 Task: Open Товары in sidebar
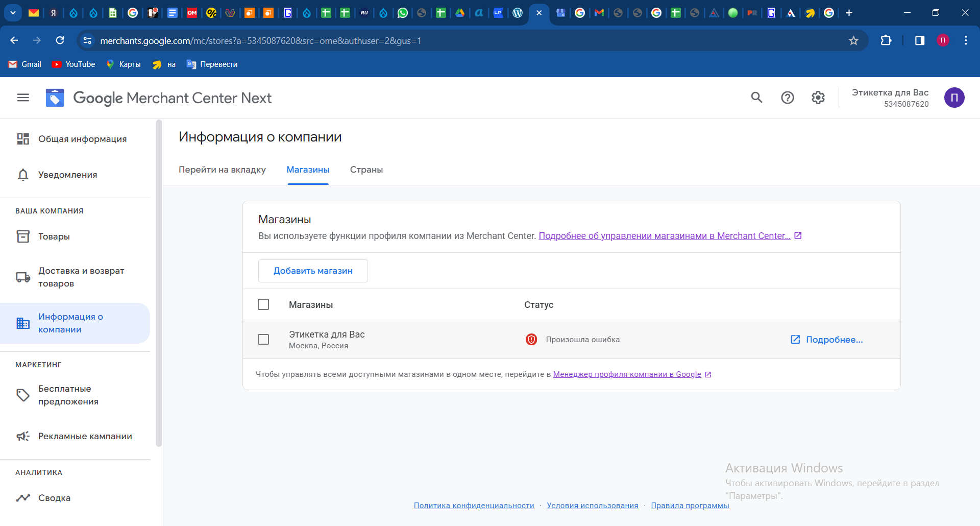click(x=75, y=236)
